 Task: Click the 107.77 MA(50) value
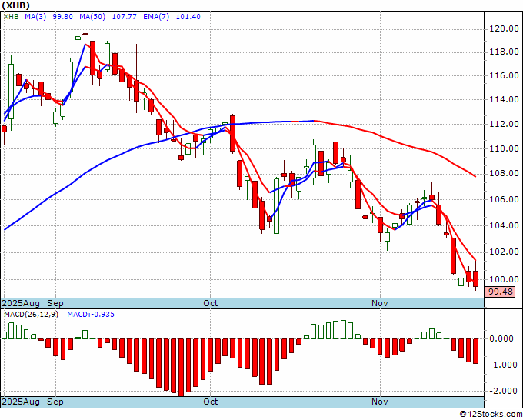tap(124, 16)
